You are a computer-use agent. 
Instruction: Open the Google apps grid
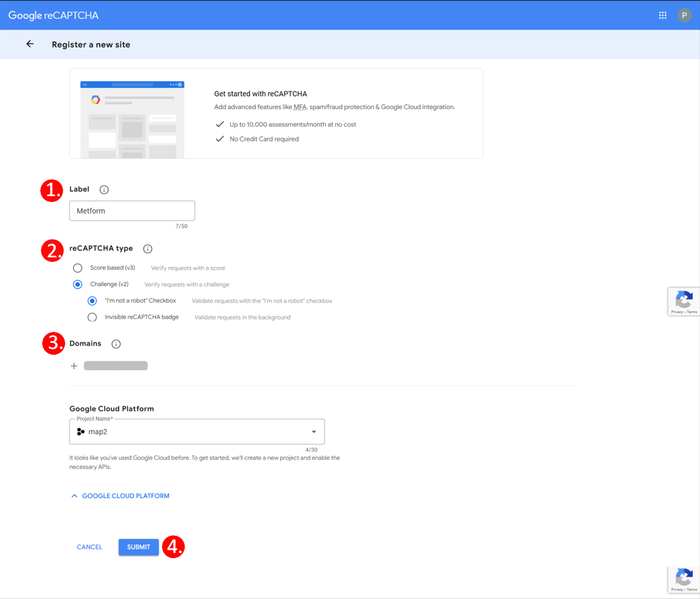click(x=662, y=15)
